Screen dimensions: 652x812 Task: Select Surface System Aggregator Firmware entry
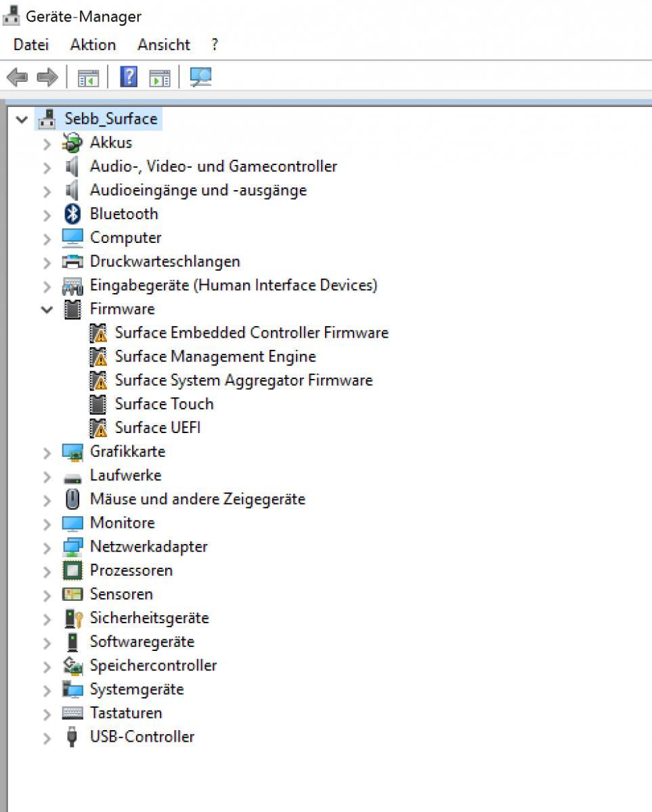pos(244,380)
